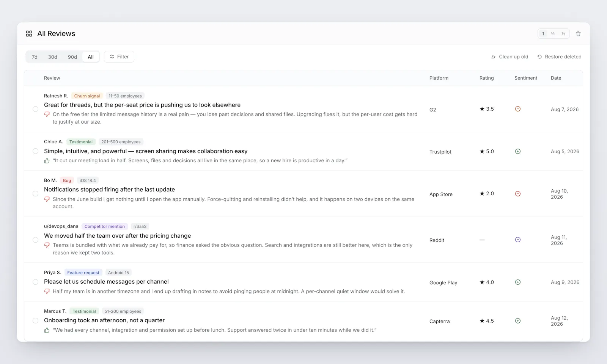Select Marcus T.'s review row checkbox
The image size is (607, 364).
[x=35, y=321]
